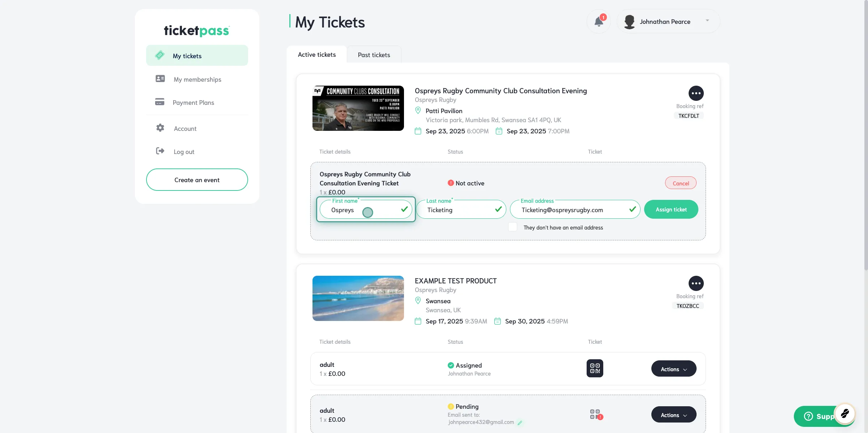Switch to the Past tickets tab

click(x=374, y=55)
